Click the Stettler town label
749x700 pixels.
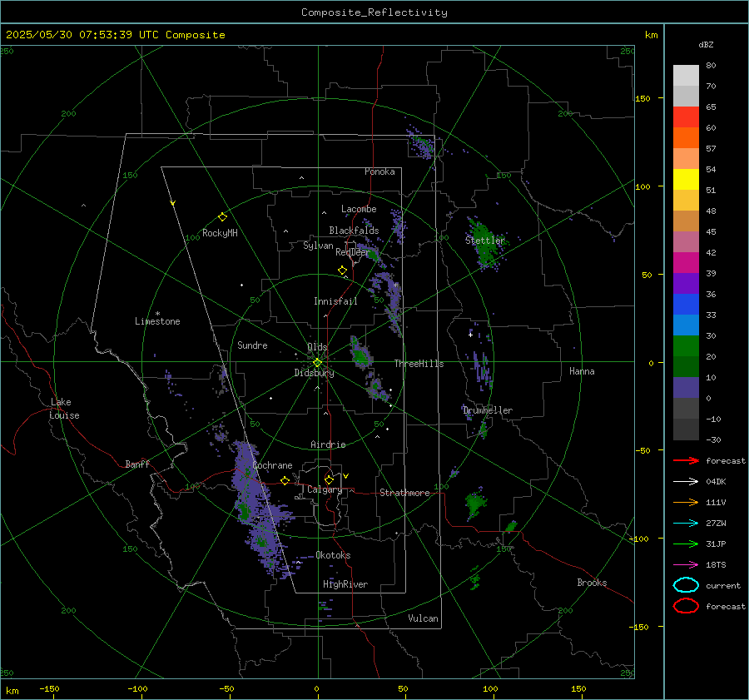point(485,241)
